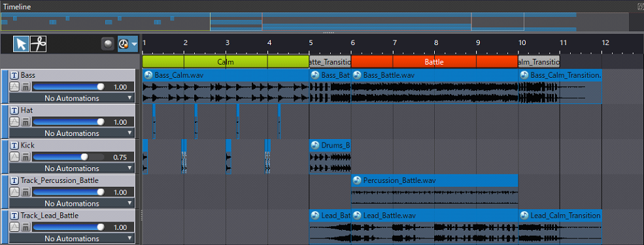Screen dimensions: 644x245
Task: Click the music note icon on Lead_Battle.wav clip
Action: click(357, 216)
